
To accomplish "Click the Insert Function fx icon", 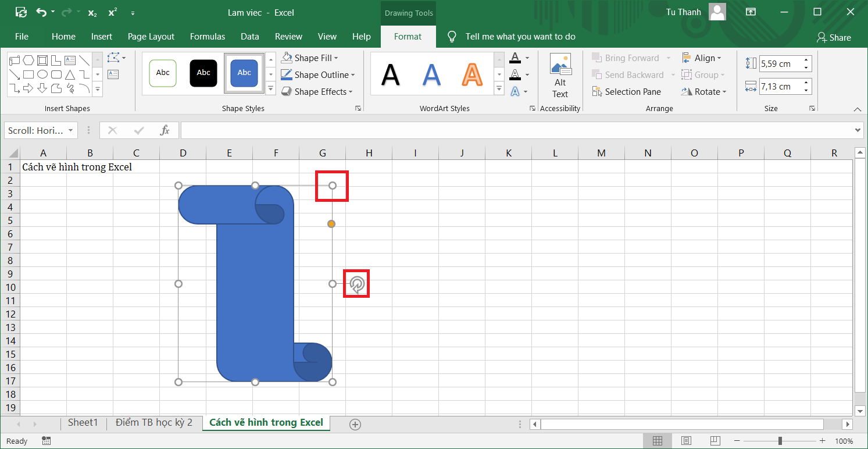I will pos(165,130).
